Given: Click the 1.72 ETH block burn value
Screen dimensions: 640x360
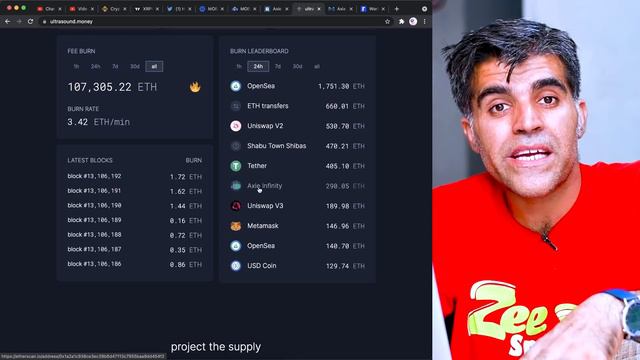Looking at the screenshot, I should point(186,177).
